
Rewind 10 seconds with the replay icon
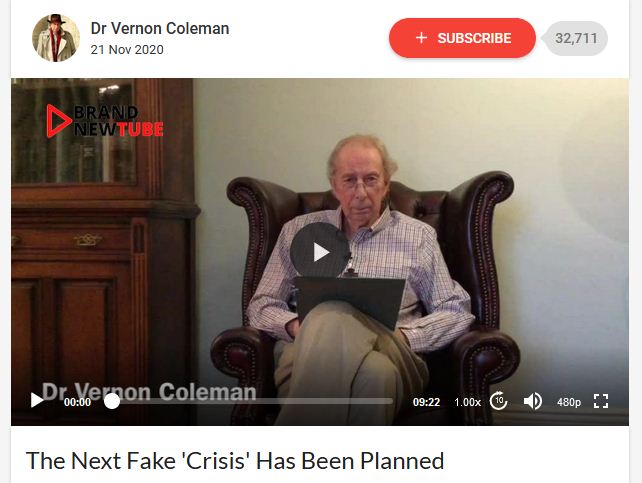coord(498,401)
